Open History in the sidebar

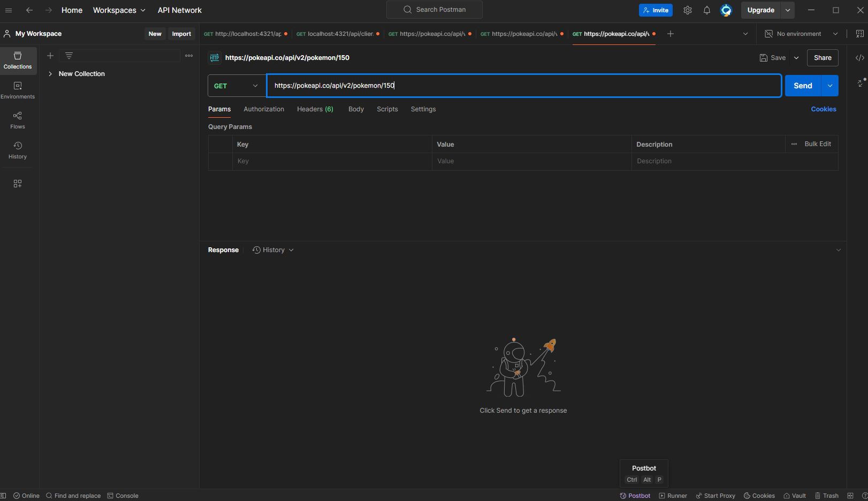[18, 150]
